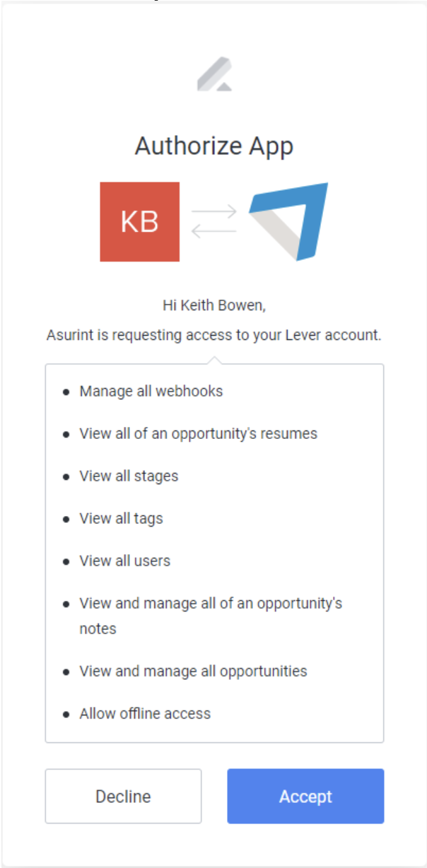
Task: Click the bullet beside Manage all webhooks
Action: pos(66,392)
